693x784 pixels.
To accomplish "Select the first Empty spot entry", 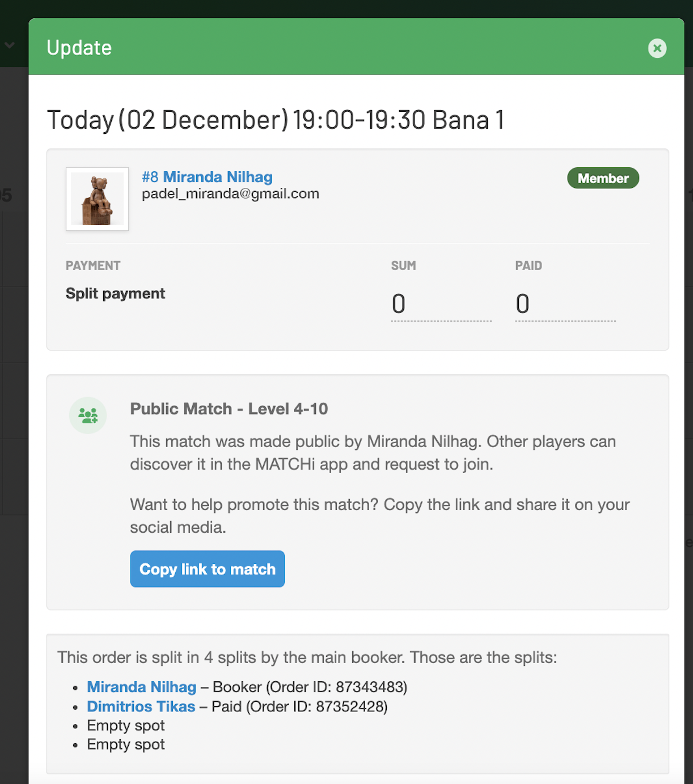I will pos(126,726).
